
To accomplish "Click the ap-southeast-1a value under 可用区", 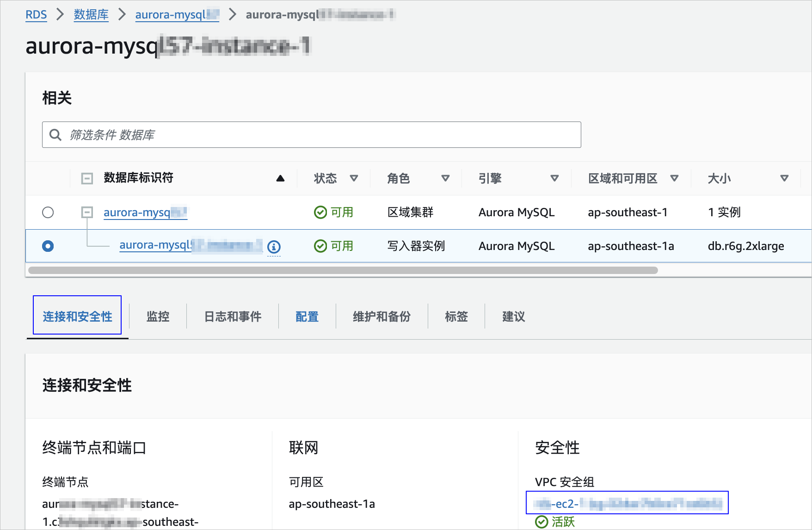I will (x=332, y=504).
